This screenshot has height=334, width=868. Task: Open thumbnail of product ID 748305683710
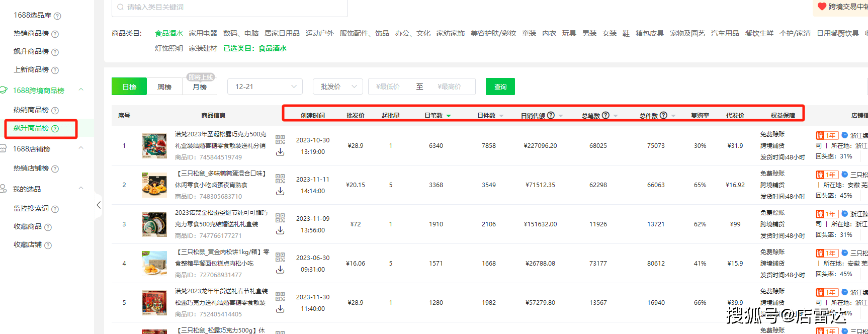pyautogui.click(x=154, y=185)
